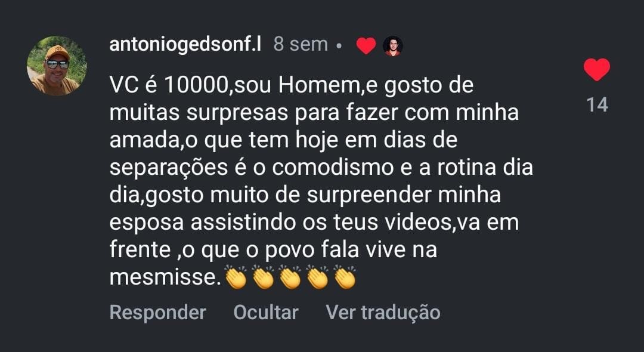Click the comment line starting VC é 10000
644x352 pixels.
(292, 86)
